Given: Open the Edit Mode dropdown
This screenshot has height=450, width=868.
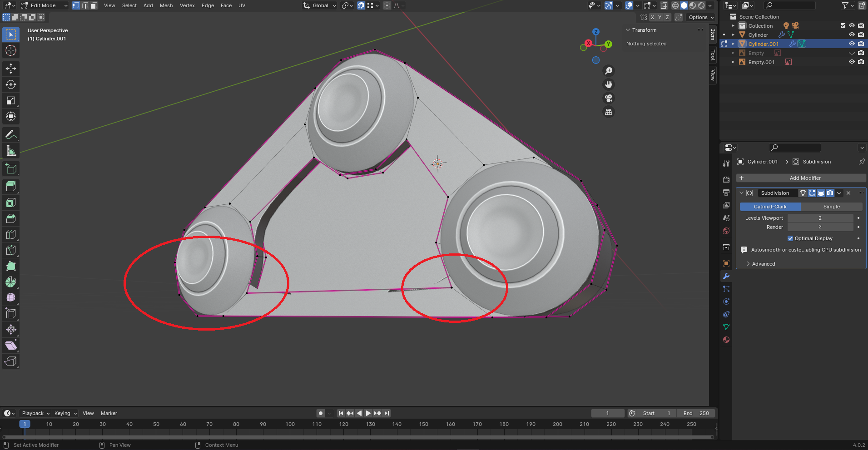Looking at the screenshot, I should (44, 5).
